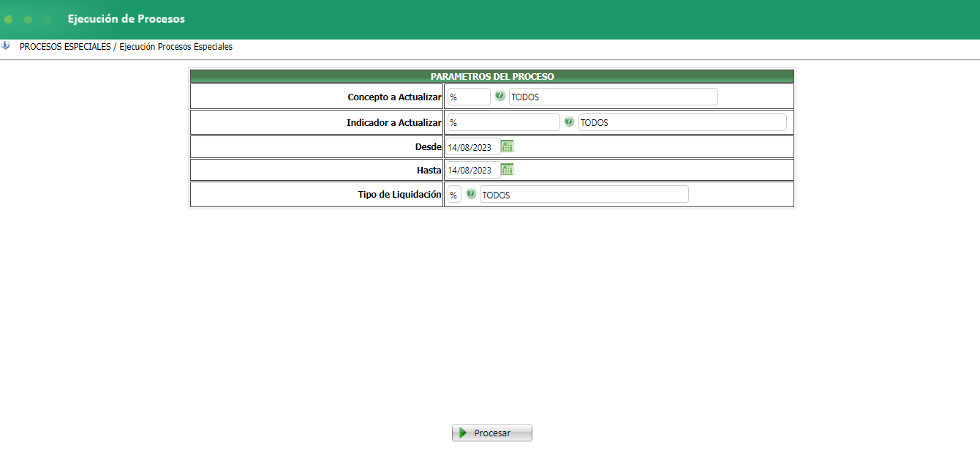Screen dimensions: 980x459
Task: Click the 'Concepto a Actualizar' label
Action: click(x=394, y=97)
